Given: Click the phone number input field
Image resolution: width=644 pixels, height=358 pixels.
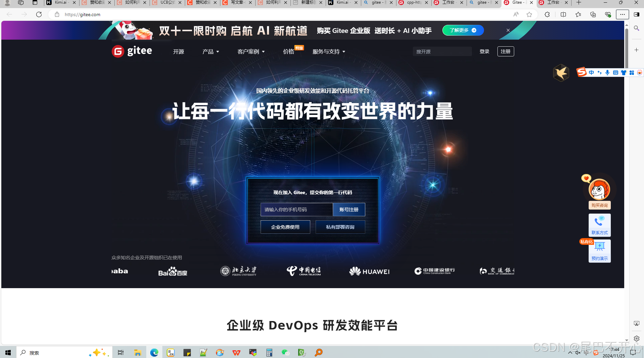Looking at the screenshot, I should coord(297,209).
